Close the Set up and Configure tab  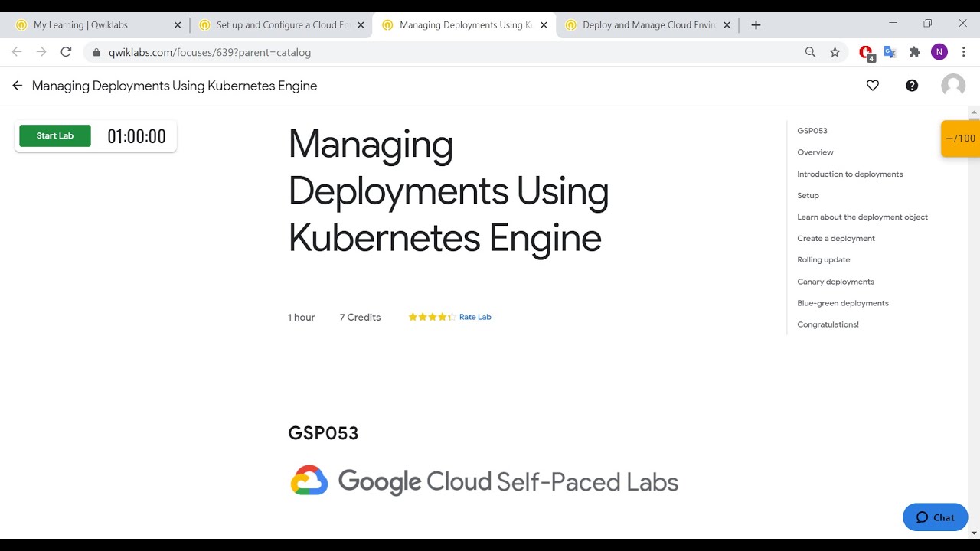click(361, 25)
